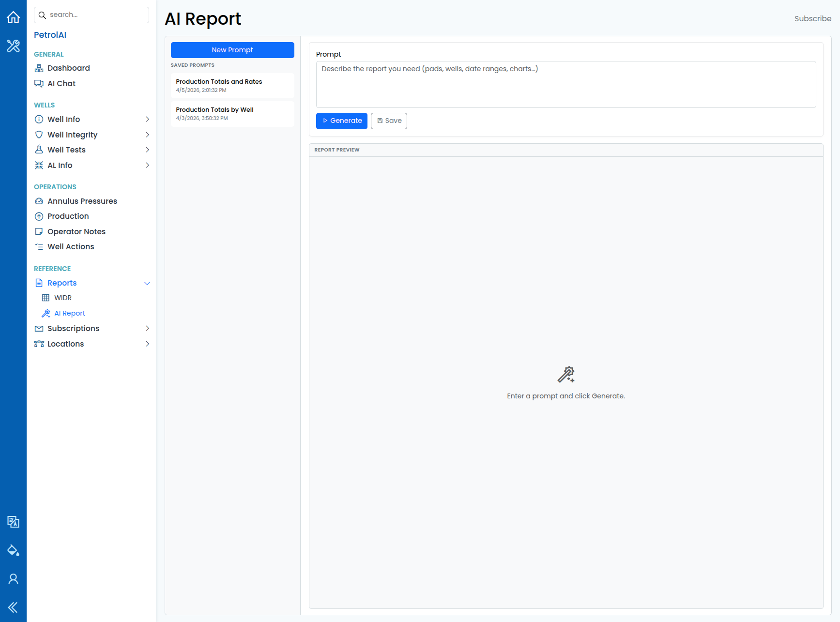Expand the Well Integrity chevron
The width and height of the screenshot is (840, 622).
coord(147,135)
